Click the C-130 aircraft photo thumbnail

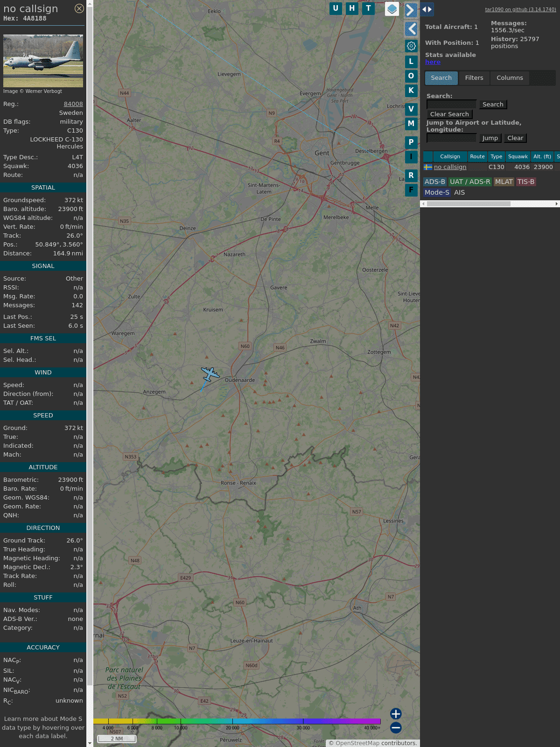tap(43, 61)
